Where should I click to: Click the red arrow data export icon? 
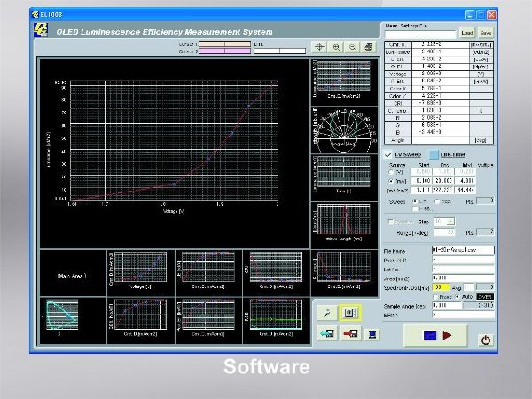(349, 334)
